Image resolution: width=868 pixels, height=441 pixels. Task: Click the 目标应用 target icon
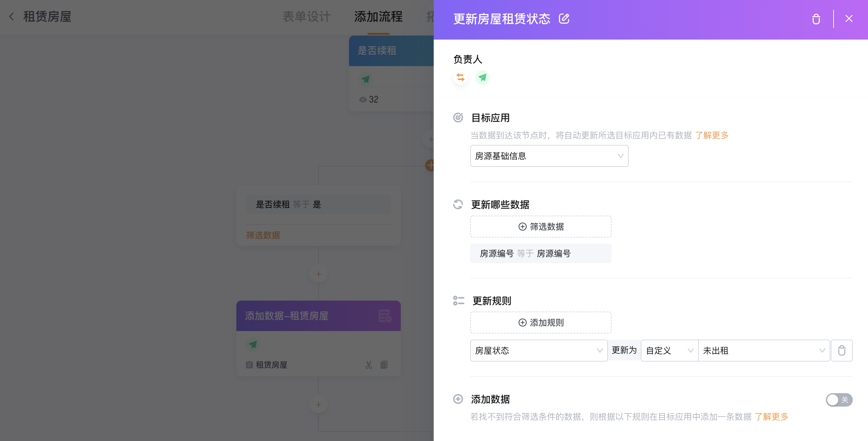[x=458, y=118]
